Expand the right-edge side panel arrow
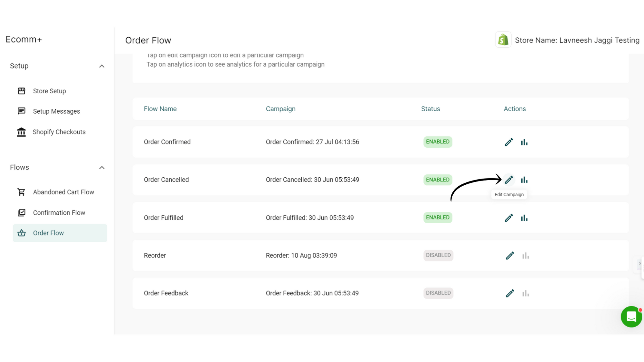This screenshot has height=362, width=644. 640,264
